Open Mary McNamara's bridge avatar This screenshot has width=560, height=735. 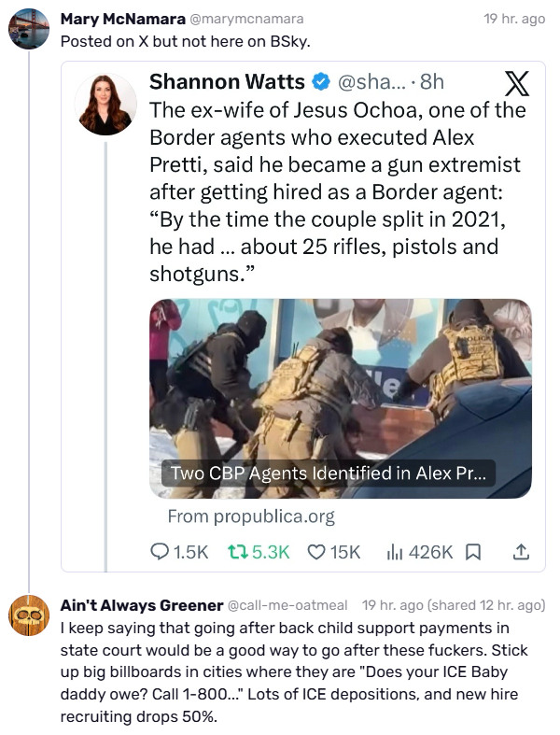[29, 29]
